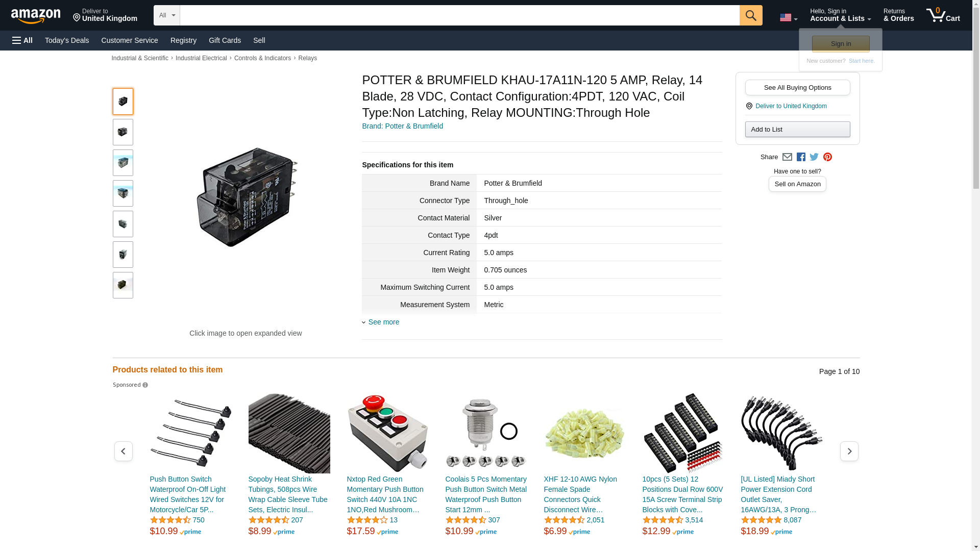Share product on Pinterest icon
This screenshot has width=980, height=551.
(x=827, y=157)
